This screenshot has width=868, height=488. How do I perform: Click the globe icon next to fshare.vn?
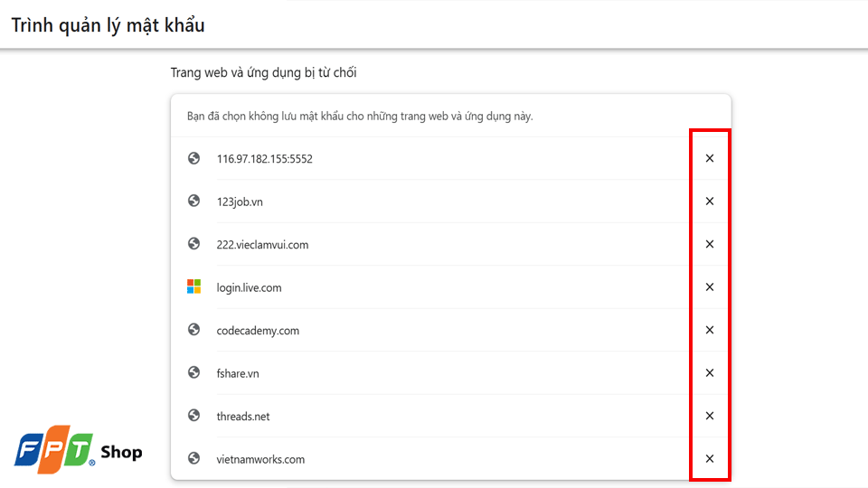[x=193, y=372]
